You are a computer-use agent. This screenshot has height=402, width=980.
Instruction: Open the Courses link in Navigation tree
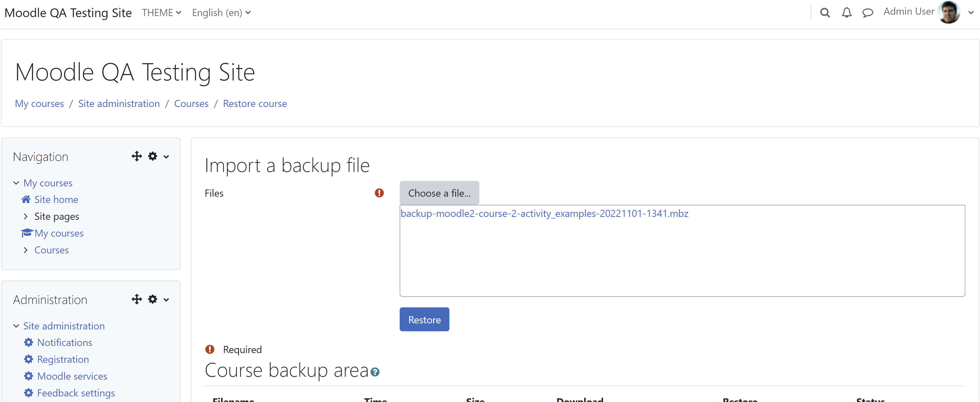pos(52,250)
